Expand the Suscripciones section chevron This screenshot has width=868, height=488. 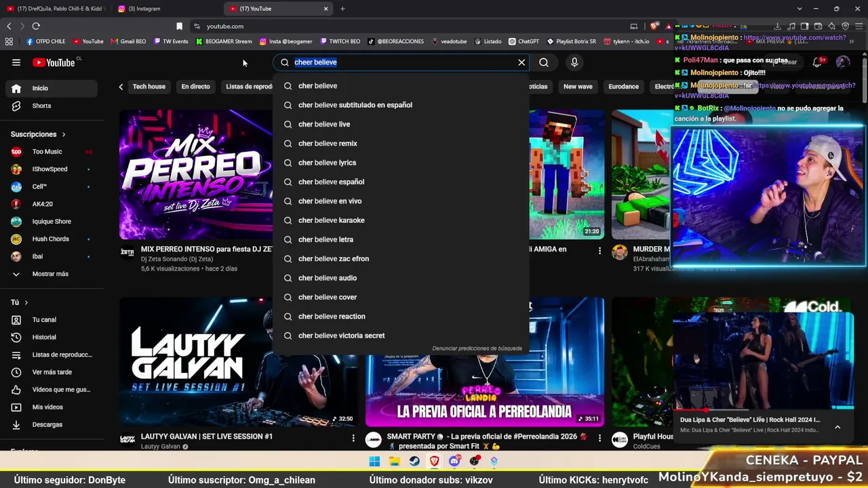point(64,134)
